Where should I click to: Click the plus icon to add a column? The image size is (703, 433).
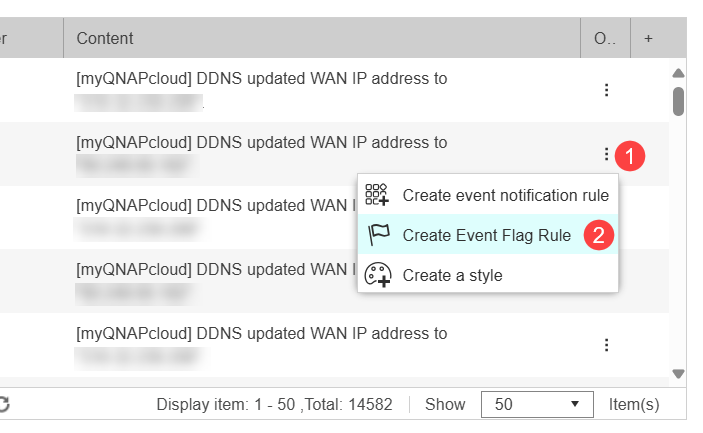tap(648, 38)
